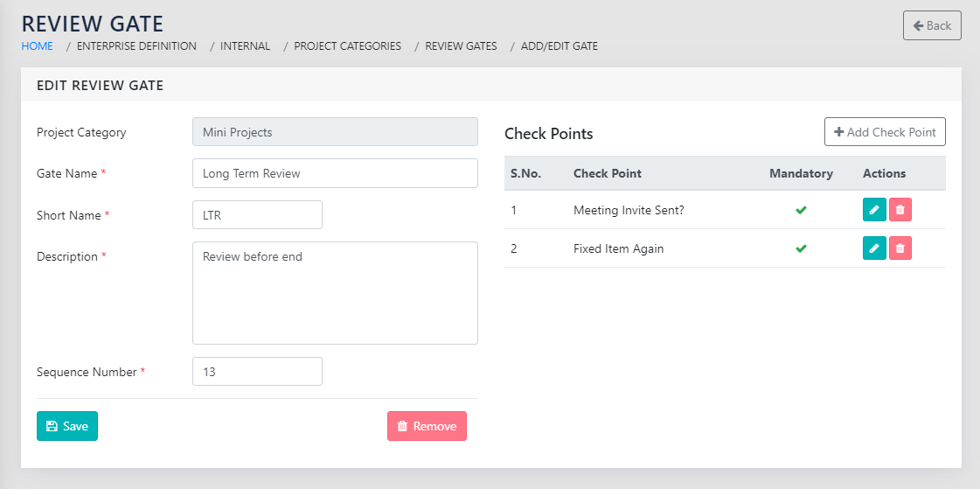Go back using the Back button

click(x=932, y=25)
